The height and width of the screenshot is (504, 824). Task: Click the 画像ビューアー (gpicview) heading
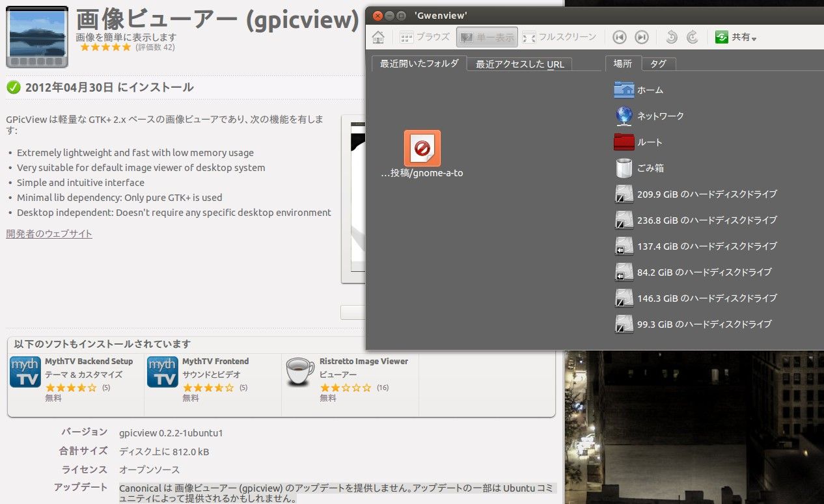point(217,21)
